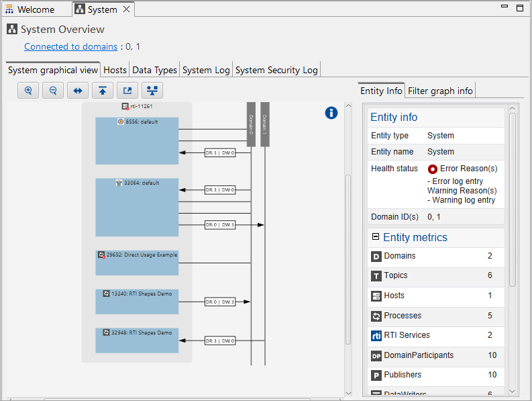Click the host layout toolbar button
Viewport: 532px width, 401px height.
(152, 91)
